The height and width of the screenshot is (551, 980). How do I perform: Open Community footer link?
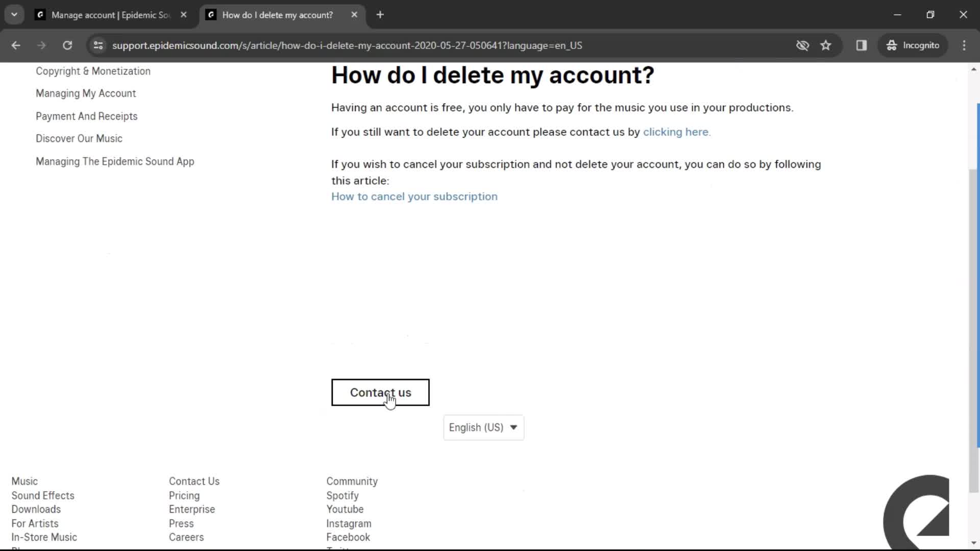coord(352,481)
